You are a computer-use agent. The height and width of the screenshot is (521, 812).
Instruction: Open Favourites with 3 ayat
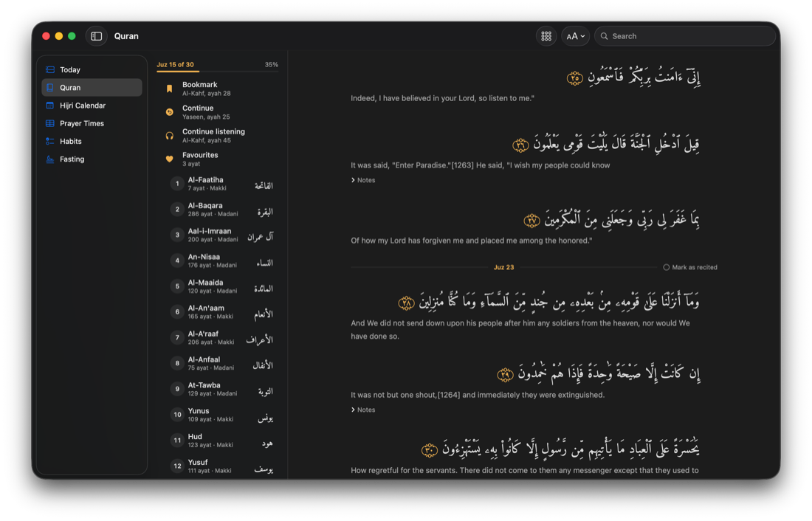click(x=218, y=159)
